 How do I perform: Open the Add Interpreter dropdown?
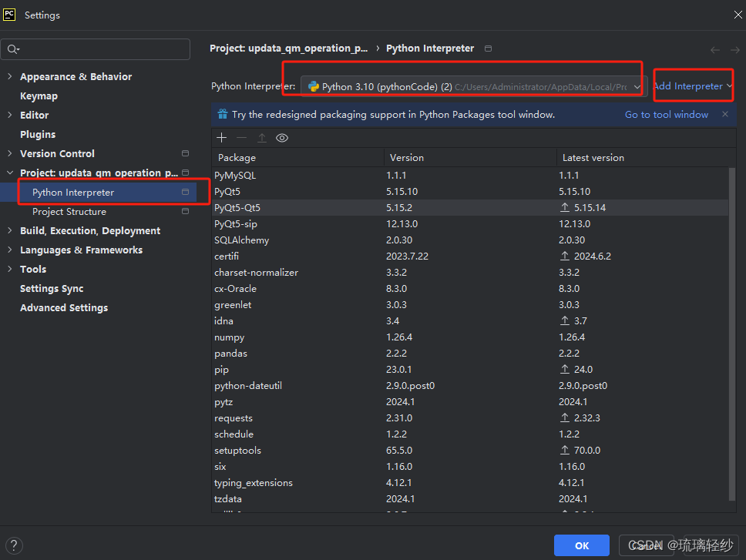coord(693,86)
